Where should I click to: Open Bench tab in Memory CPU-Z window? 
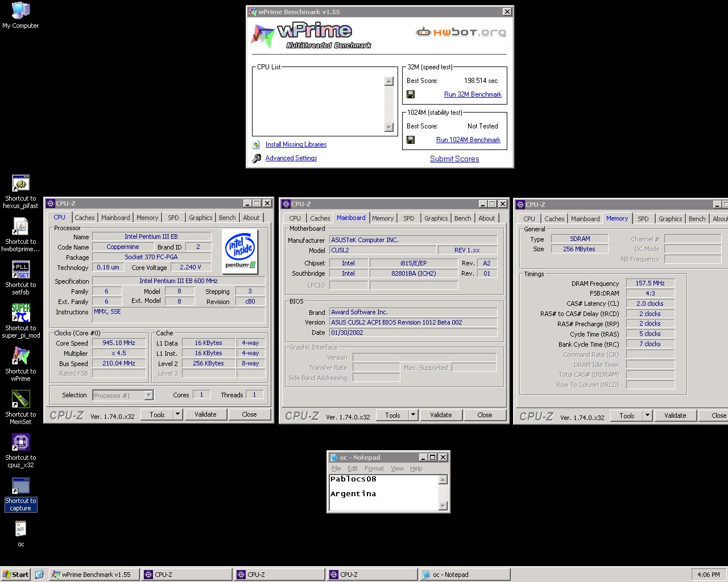point(697,219)
